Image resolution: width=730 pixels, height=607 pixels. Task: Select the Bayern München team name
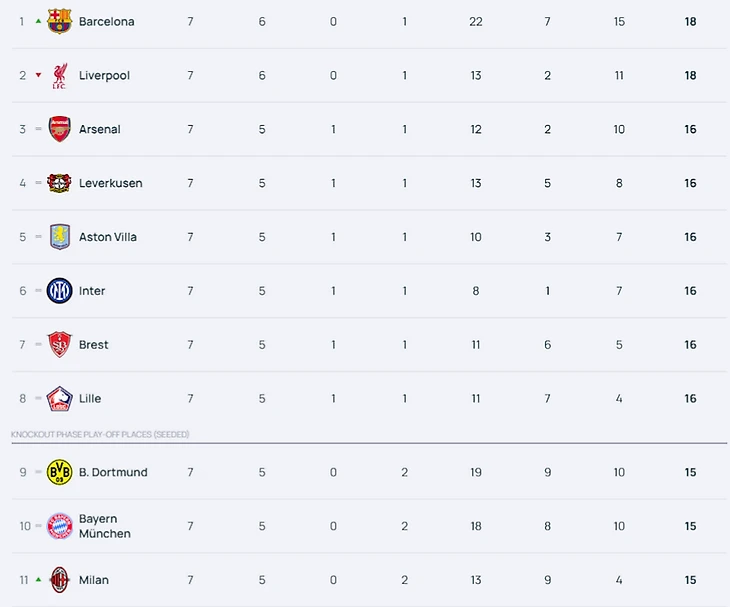click(x=104, y=526)
